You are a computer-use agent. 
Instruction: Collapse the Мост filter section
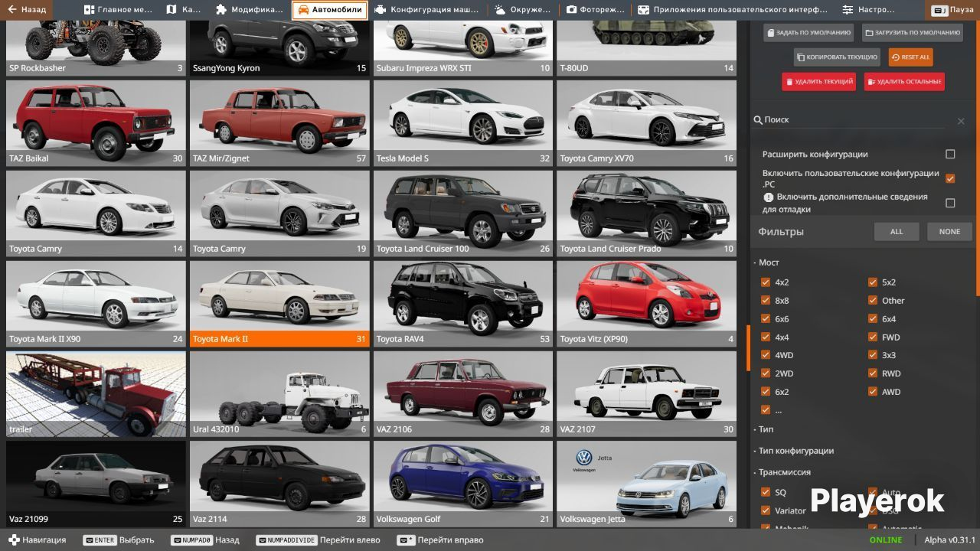766,262
